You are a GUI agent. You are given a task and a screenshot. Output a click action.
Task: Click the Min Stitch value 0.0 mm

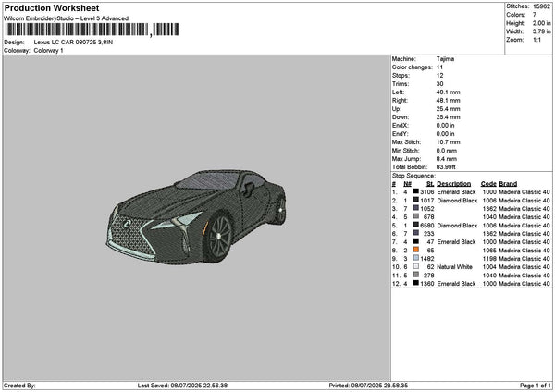click(x=447, y=151)
